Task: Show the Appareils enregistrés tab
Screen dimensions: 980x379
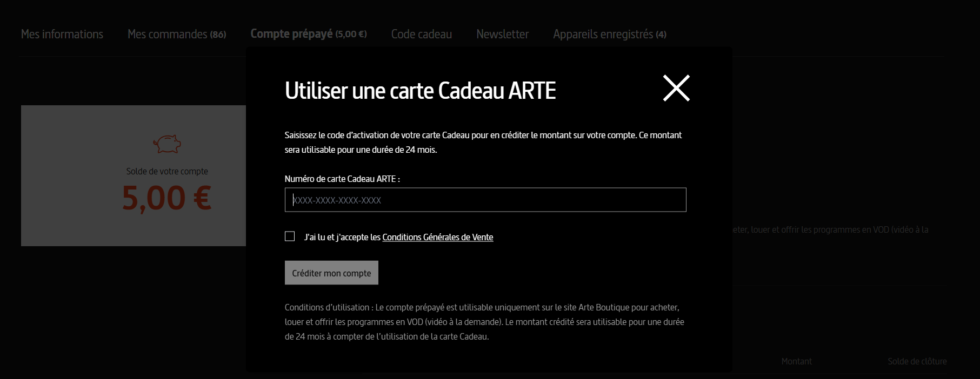Action: tap(610, 34)
